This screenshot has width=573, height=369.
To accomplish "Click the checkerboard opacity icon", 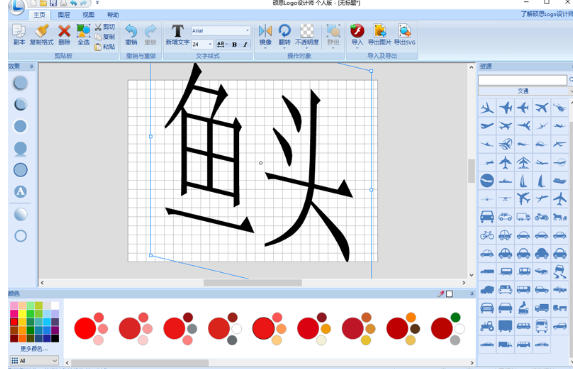I will pos(307,31).
